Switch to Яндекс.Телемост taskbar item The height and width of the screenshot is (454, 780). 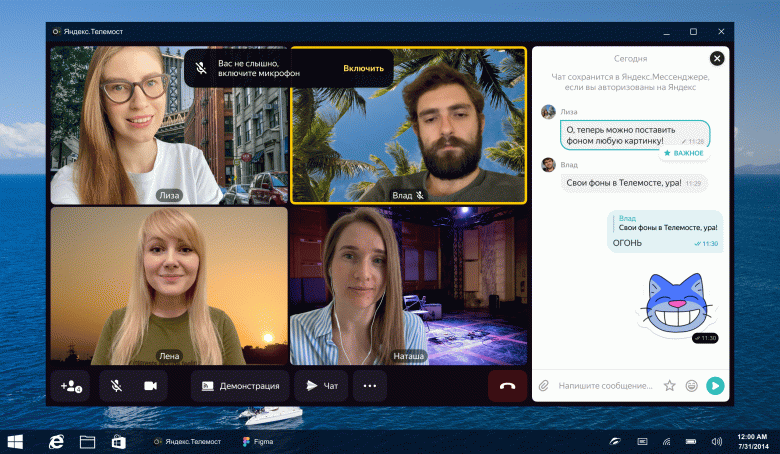(188, 442)
